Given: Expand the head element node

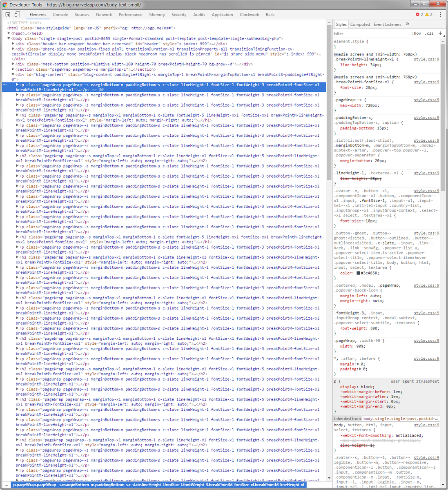Looking at the screenshot, I should tap(9, 33).
